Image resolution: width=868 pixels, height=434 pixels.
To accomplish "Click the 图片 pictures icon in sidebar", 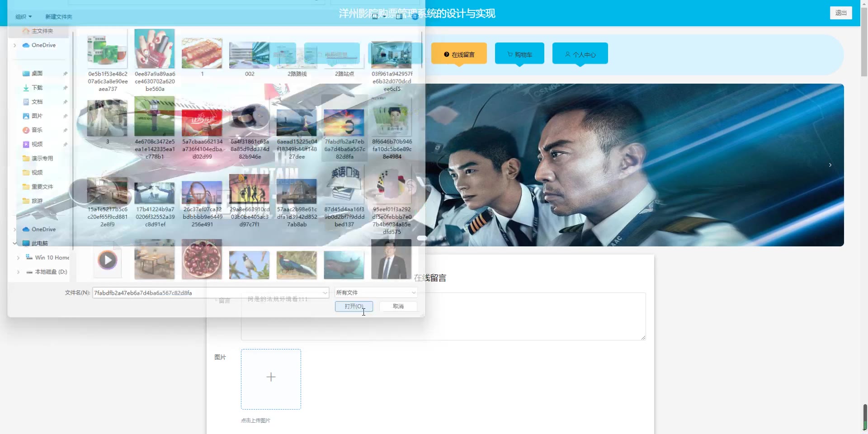I will coord(26,116).
